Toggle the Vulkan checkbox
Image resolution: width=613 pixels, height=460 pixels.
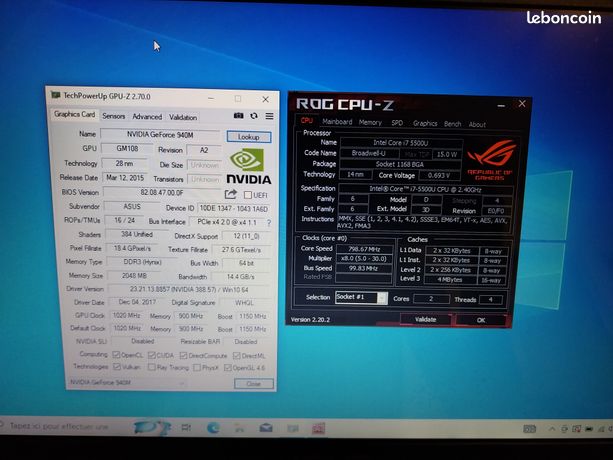[x=117, y=367]
